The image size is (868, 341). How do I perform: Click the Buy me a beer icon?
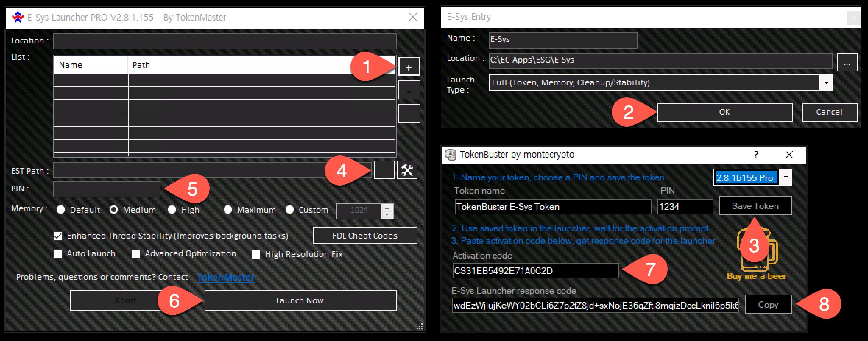[757, 254]
